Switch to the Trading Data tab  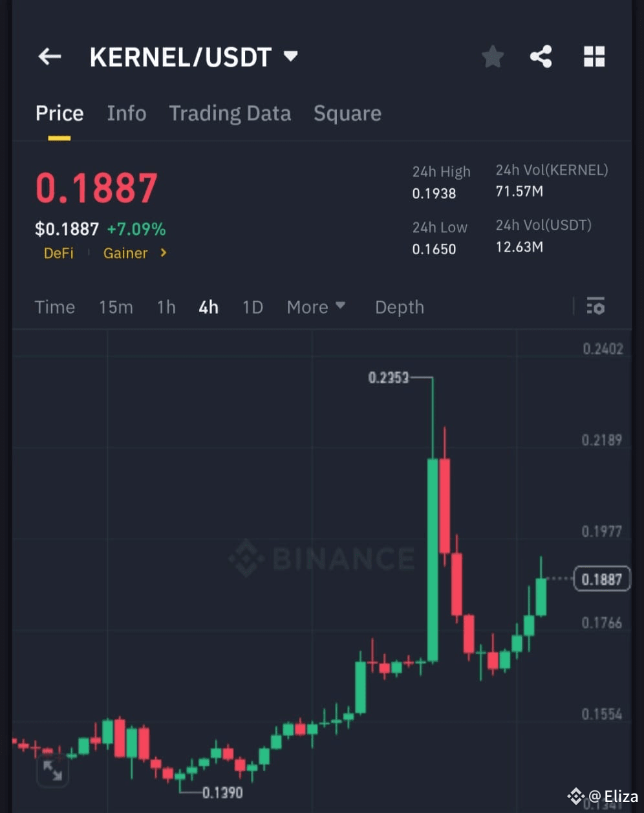230,114
